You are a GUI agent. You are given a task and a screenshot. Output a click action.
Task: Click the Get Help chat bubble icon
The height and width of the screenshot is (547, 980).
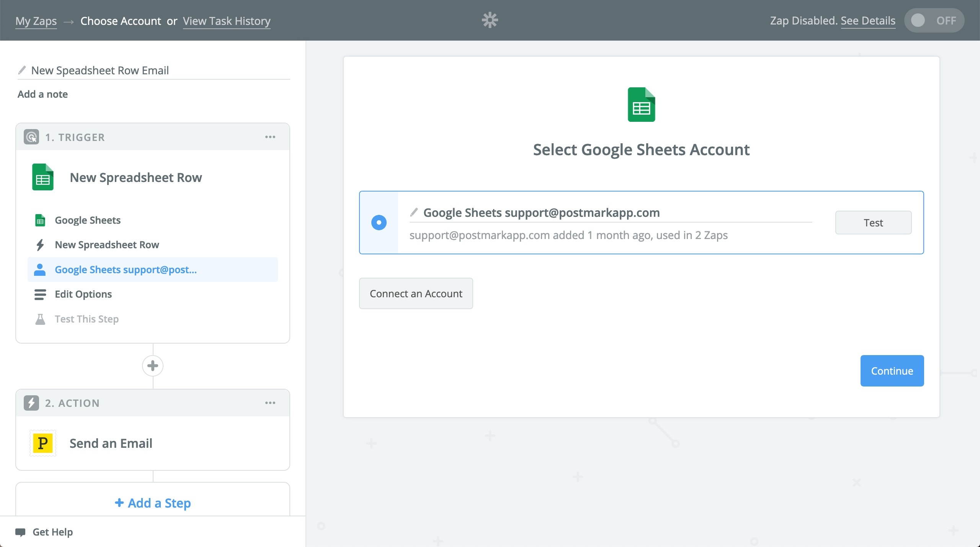[x=20, y=532]
